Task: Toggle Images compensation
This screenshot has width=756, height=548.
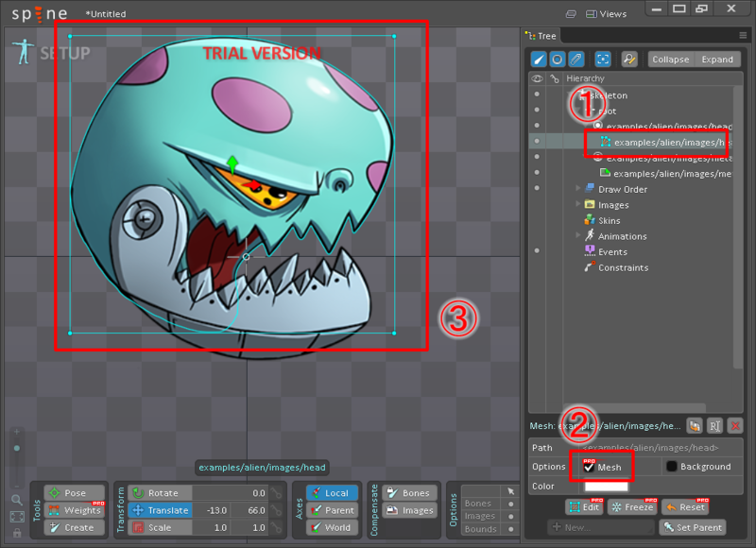Action: [409, 510]
